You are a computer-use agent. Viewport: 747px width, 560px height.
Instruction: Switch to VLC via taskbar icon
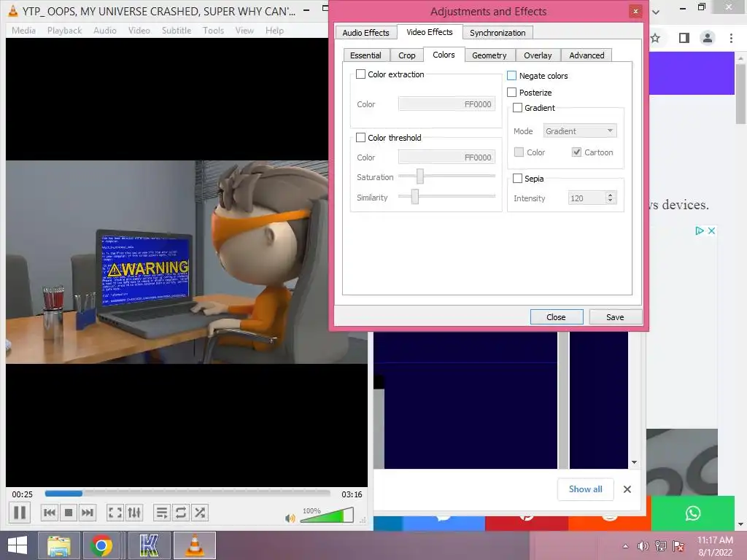click(195, 545)
